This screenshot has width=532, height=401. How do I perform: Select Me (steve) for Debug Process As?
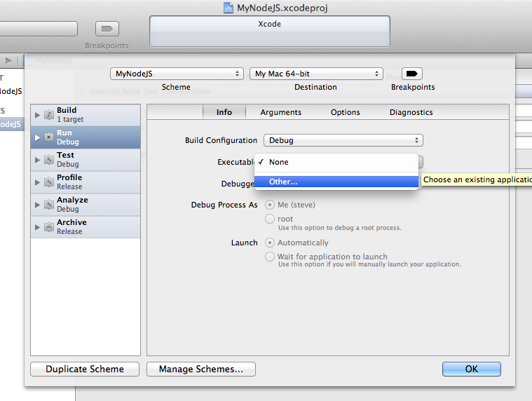pyautogui.click(x=270, y=205)
